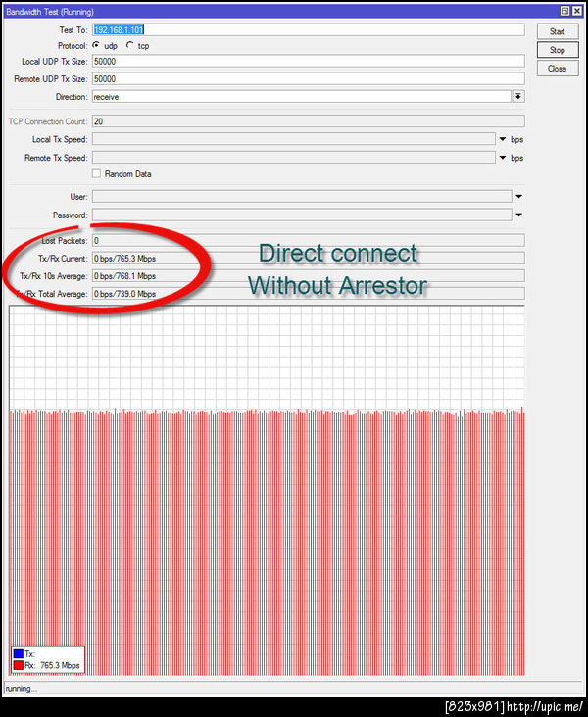This screenshot has width=588, height=717.
Task: Click the Local UDP Tx Size field
Action: pyautogui.click(x=309, y=61)
